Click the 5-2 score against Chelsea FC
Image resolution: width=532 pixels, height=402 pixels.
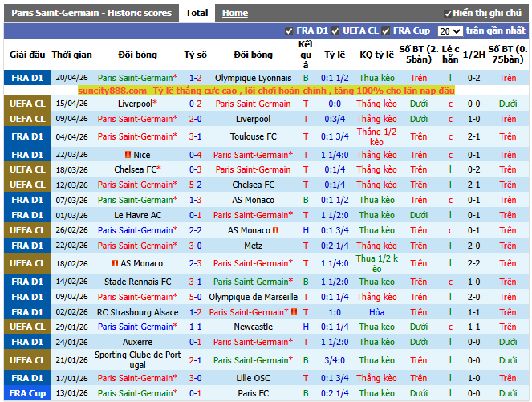coord(195,185)
